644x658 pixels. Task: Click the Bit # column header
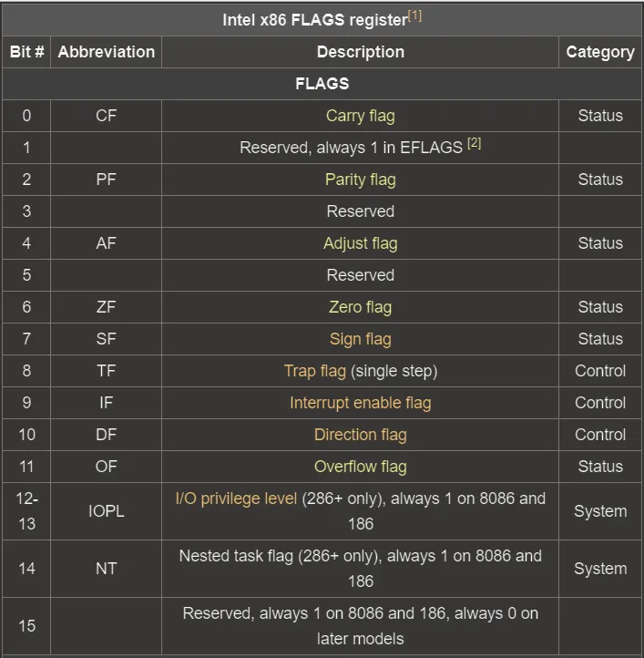(26, 52)
